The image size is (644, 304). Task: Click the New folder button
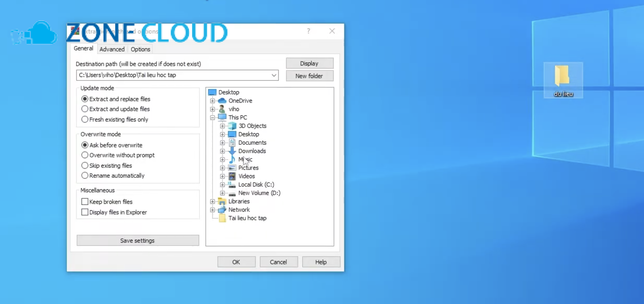310,76
